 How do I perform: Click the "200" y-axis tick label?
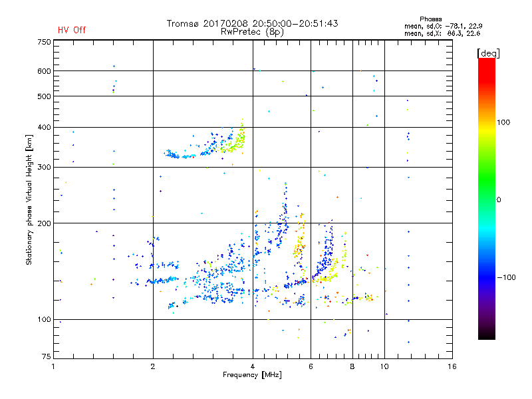pos(44,223)
